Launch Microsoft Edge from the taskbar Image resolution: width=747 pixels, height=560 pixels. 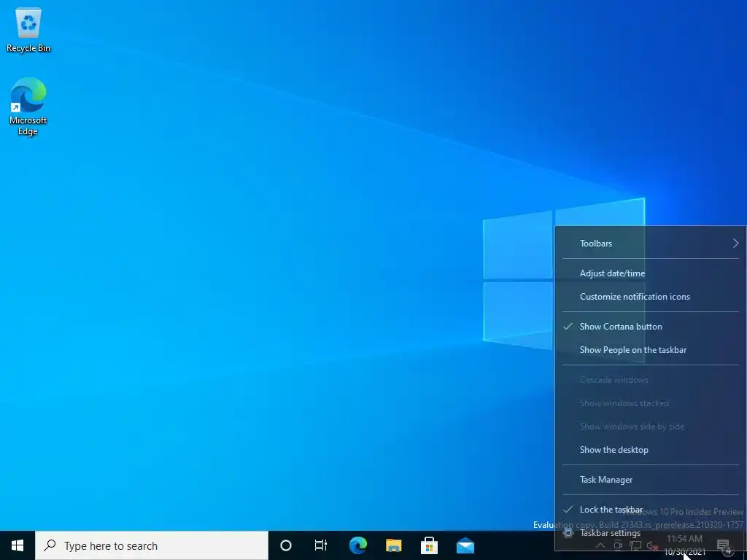[x=357, y=545]
